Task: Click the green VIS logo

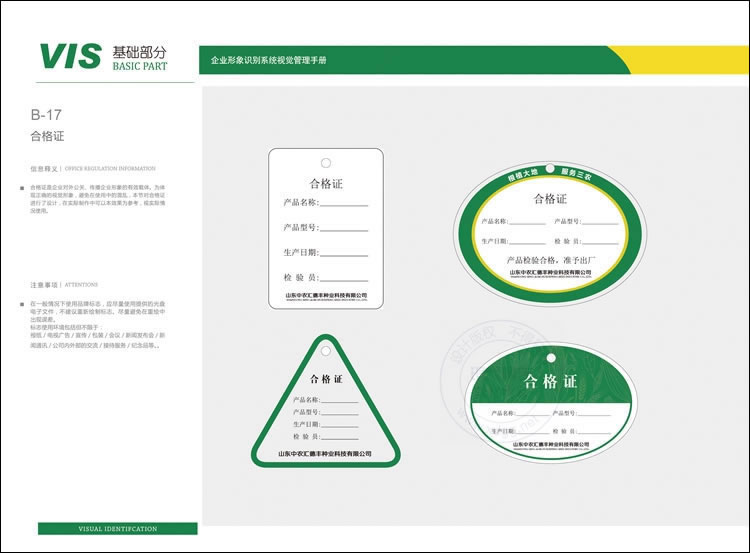Action: [69, 57]
